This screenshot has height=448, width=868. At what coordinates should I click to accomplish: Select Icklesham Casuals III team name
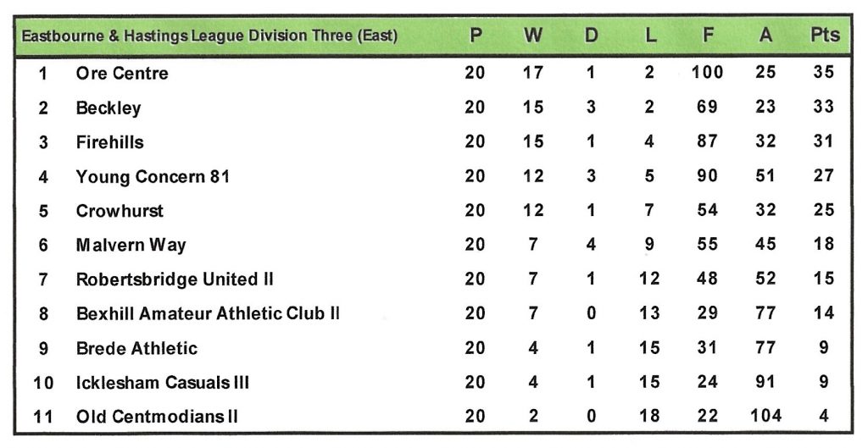[x=163, y=383]
